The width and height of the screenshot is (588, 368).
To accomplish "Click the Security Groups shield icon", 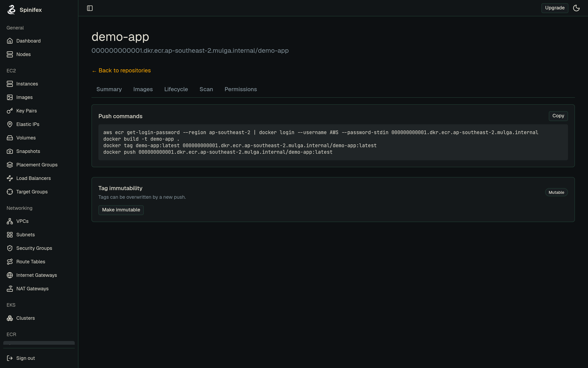I will [10, 248].
